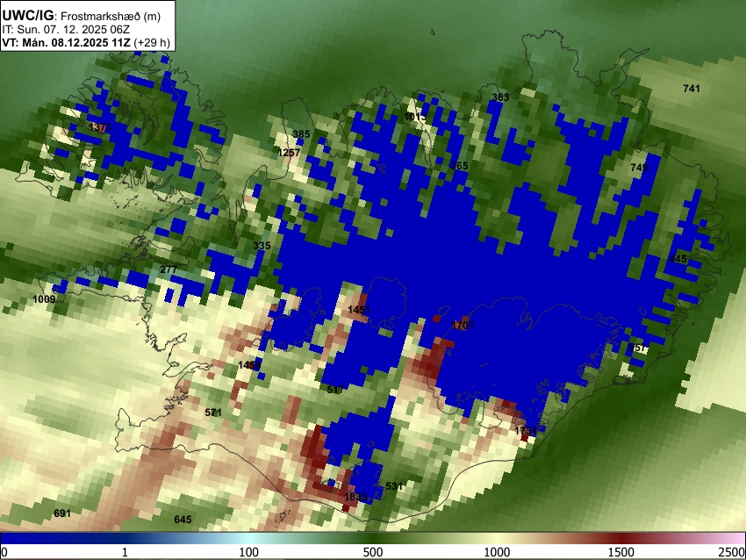This screenshot has width=746, height=560.
Task: Click the legend label 1
Action: coord(125,552)
